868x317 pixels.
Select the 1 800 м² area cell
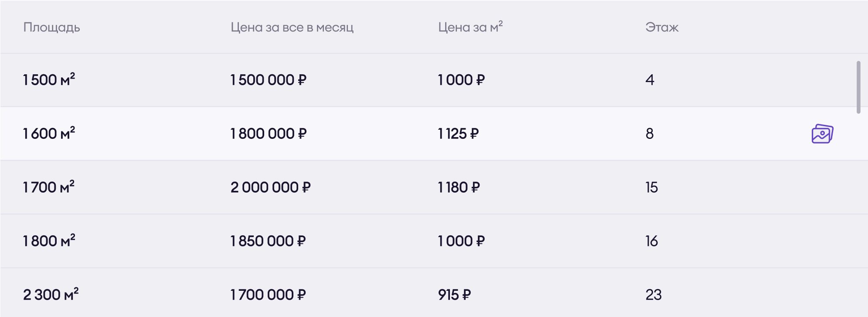pos(49,241)
